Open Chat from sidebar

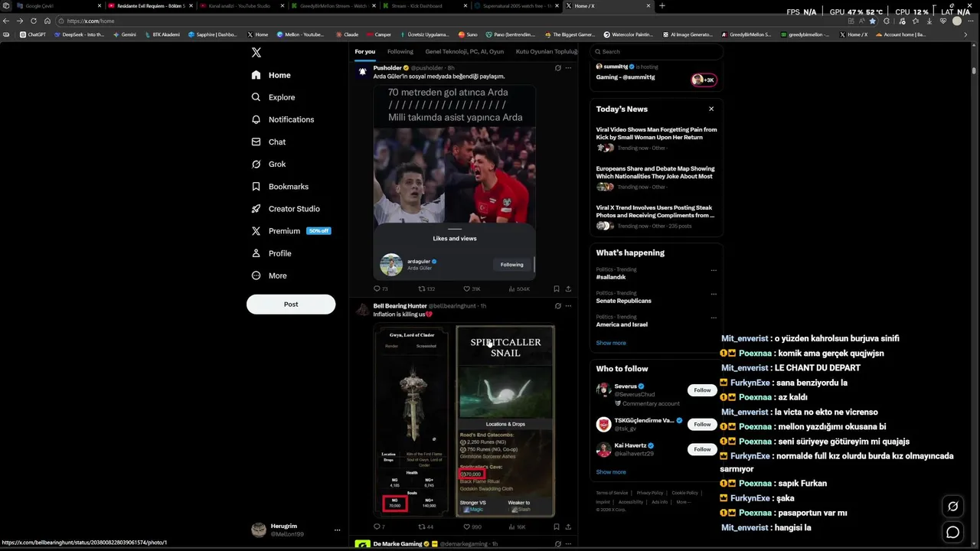click(269, 142)
